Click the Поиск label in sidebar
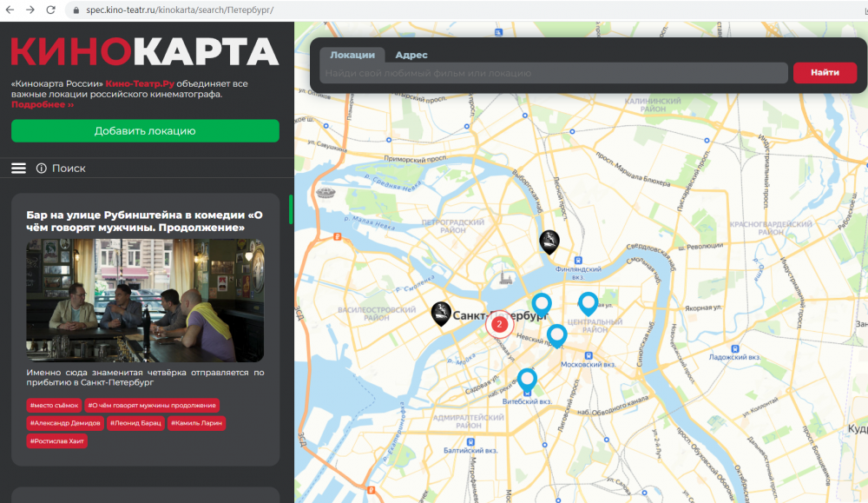This screenshot has width=868, height=503. click(x=69, y=168)
